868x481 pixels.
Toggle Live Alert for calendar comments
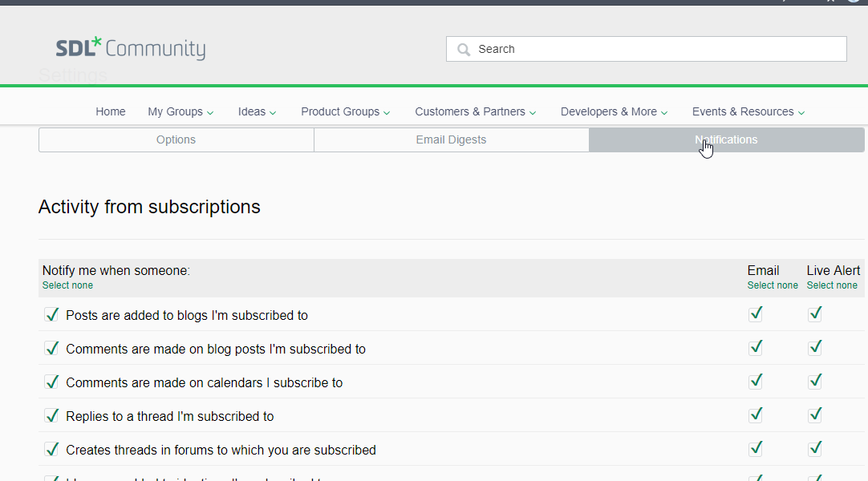click(x=815, y=382)
